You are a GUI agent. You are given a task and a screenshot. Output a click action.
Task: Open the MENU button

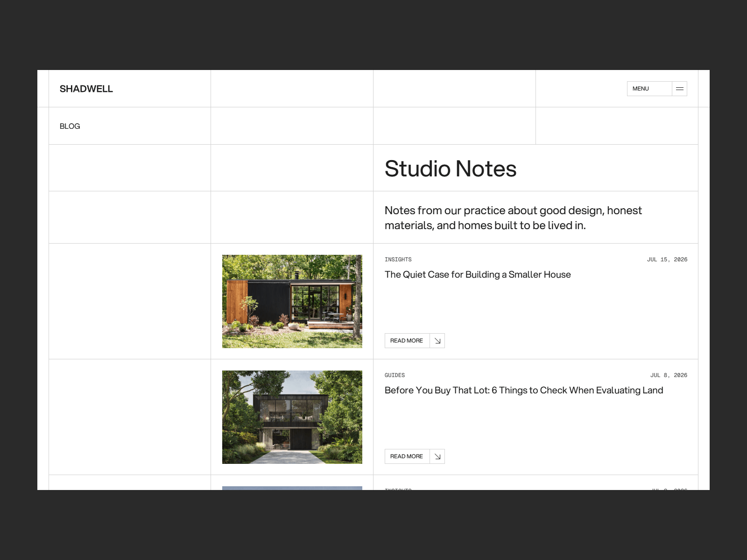click(657, 89)
